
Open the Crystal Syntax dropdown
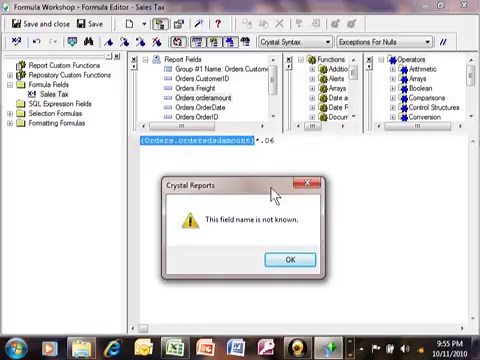(295, 42)
